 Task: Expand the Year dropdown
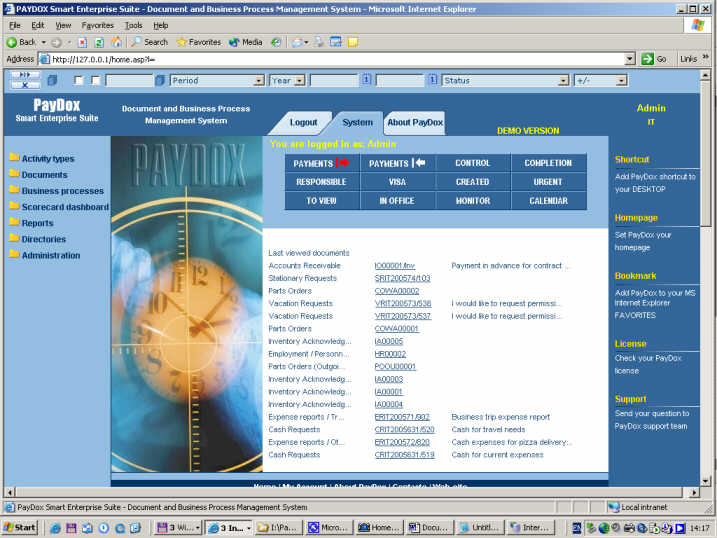pyautogui.click(x=300, y=81)
